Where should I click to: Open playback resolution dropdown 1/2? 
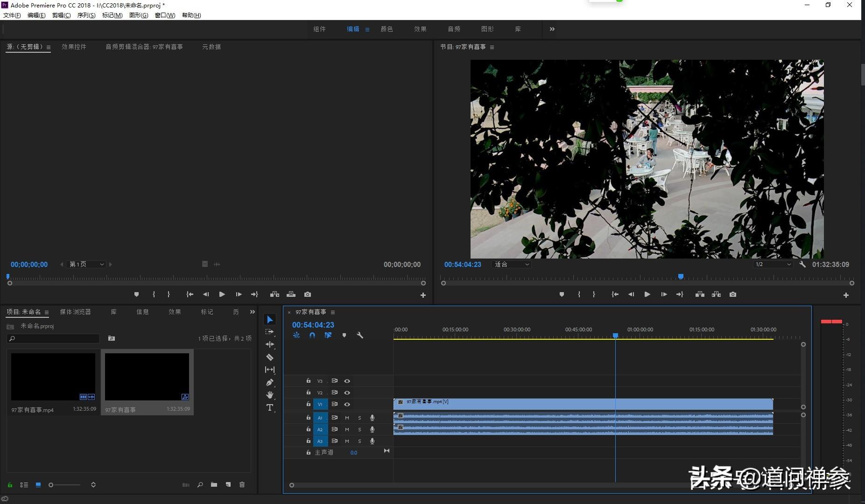click(x=773, y=265)
